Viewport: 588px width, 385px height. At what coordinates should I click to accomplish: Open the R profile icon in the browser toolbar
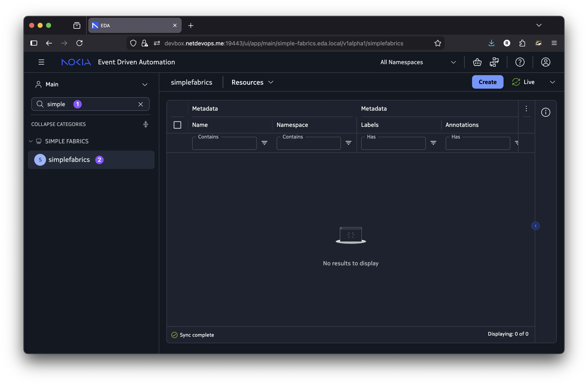click(x=507, y=43)
